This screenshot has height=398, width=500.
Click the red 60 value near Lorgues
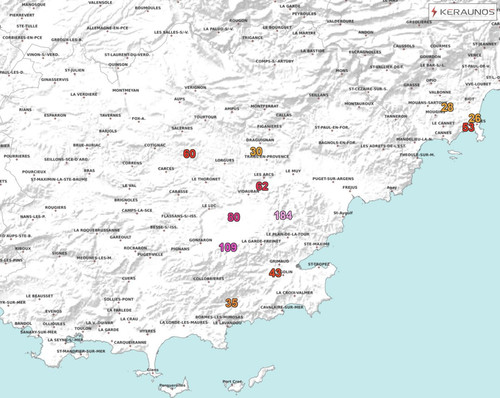[x=189, y=154]
